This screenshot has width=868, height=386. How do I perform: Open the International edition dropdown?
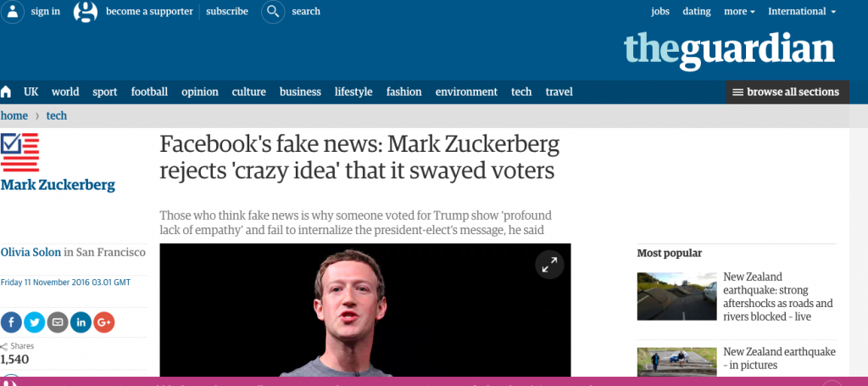(x=802, y=12)
